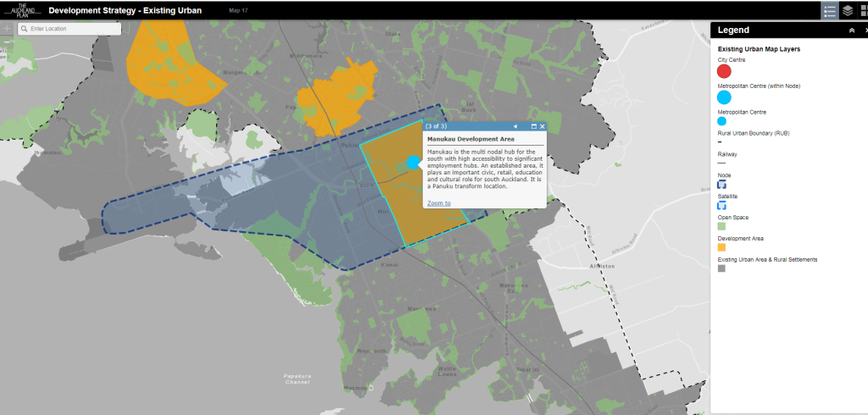Click the blue metropolitan centre marker on map
The width and height of the screenshot is (868, 415).
click(414, 163)
